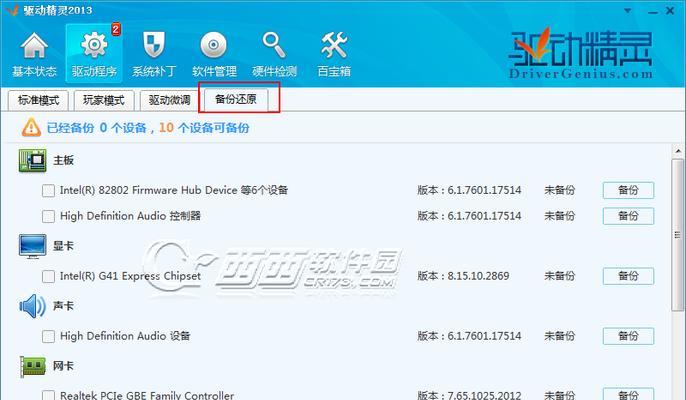
Task: Click the 声卡 speaker category icon
Action: click(32, 306)
